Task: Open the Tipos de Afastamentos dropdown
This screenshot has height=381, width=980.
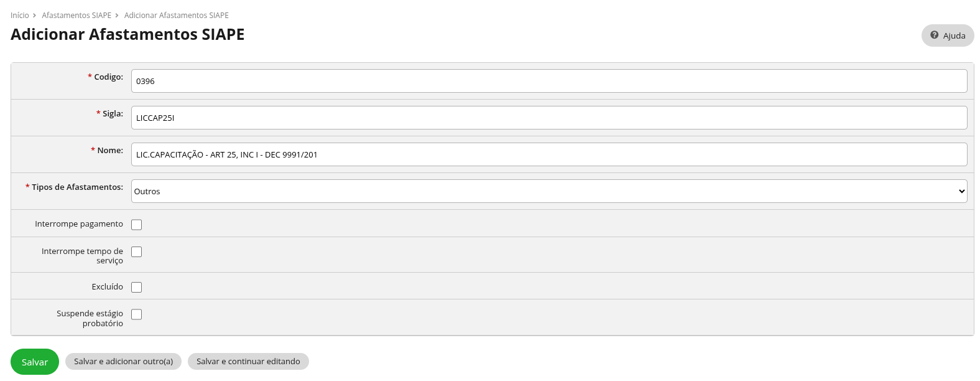Action: [x=549, y=191]
